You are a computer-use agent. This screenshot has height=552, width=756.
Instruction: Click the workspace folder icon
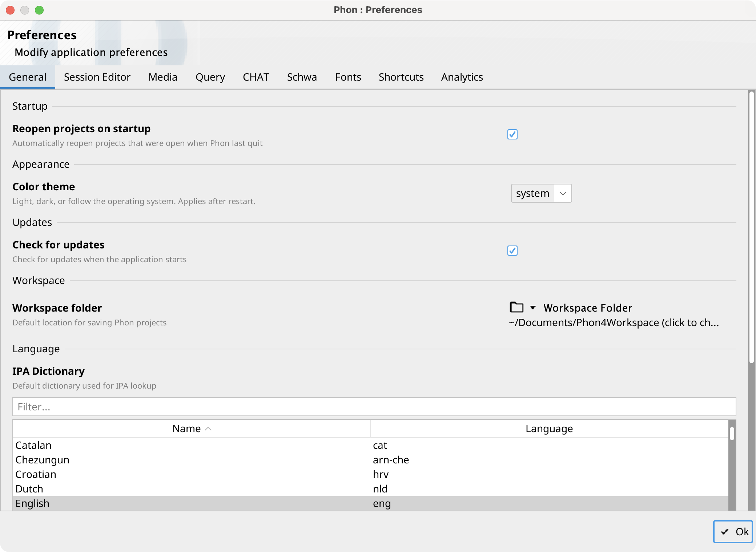(x=516, y=307)
